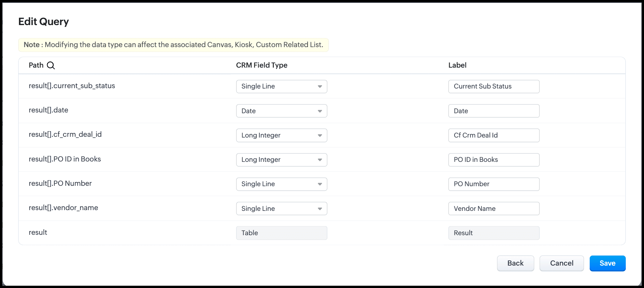Cancel the query edit
The height and width of the screenshot is (288, 644).
click(562, 263)
